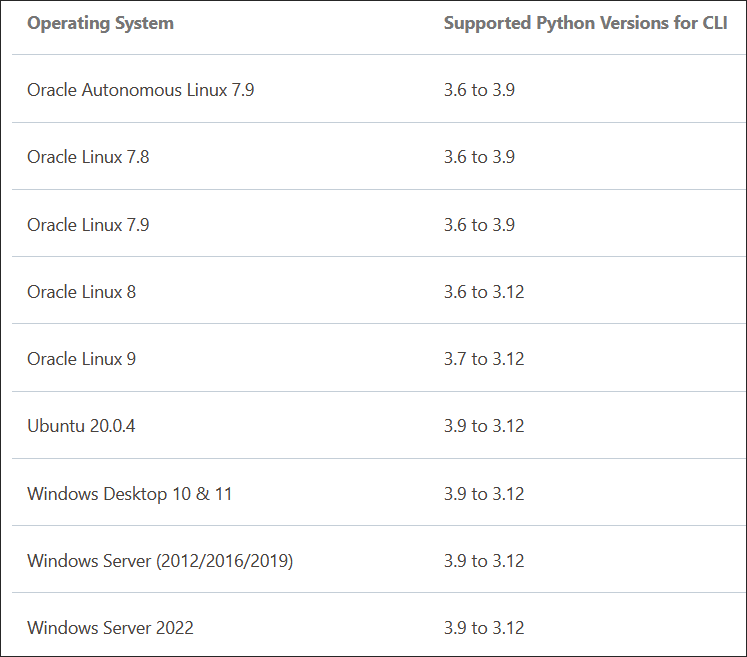Click the Python version range for Ubuntu 20.0.4
This screenshot has height=657, width=747.
[484, 425]
